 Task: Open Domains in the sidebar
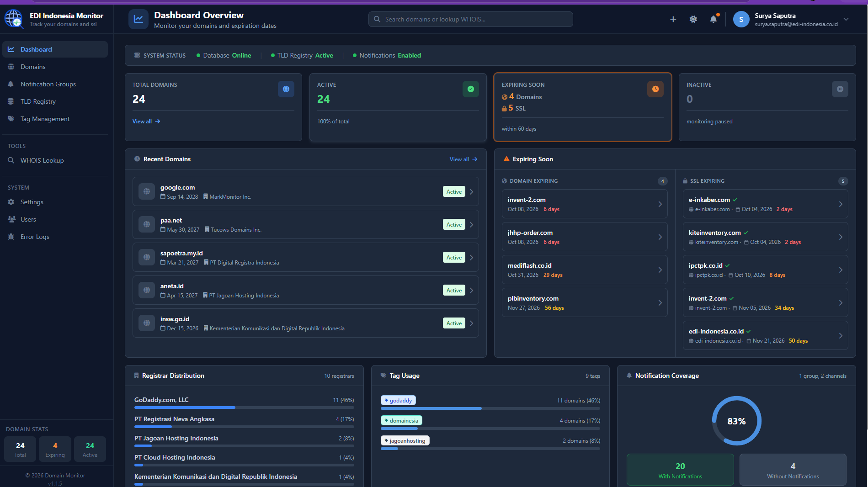(55, 67)
